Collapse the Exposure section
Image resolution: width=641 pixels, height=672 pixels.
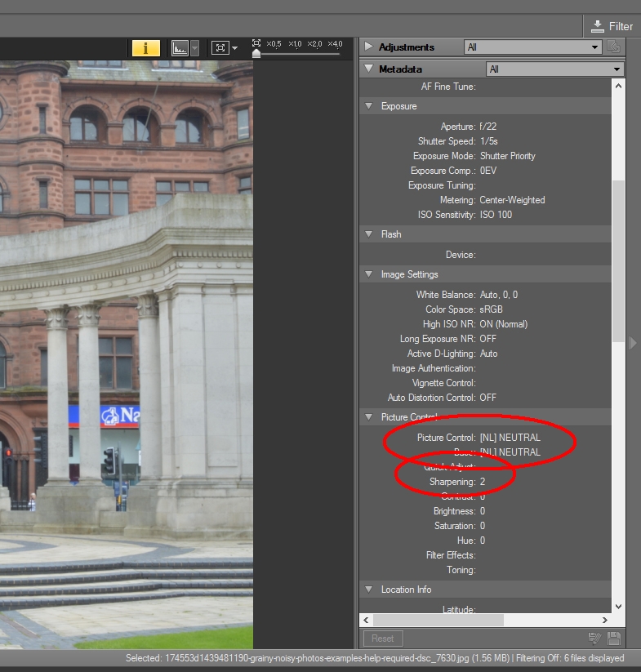[368, 106]
